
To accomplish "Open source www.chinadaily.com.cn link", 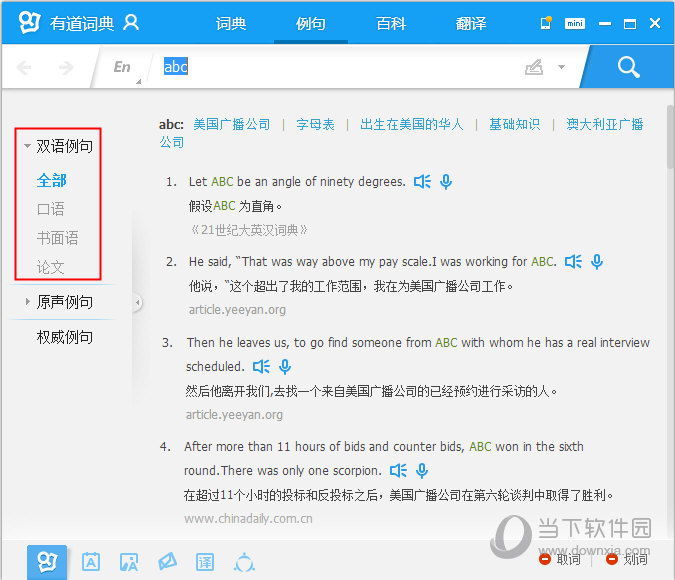I will pyautogui.click(x=248, y=519).
